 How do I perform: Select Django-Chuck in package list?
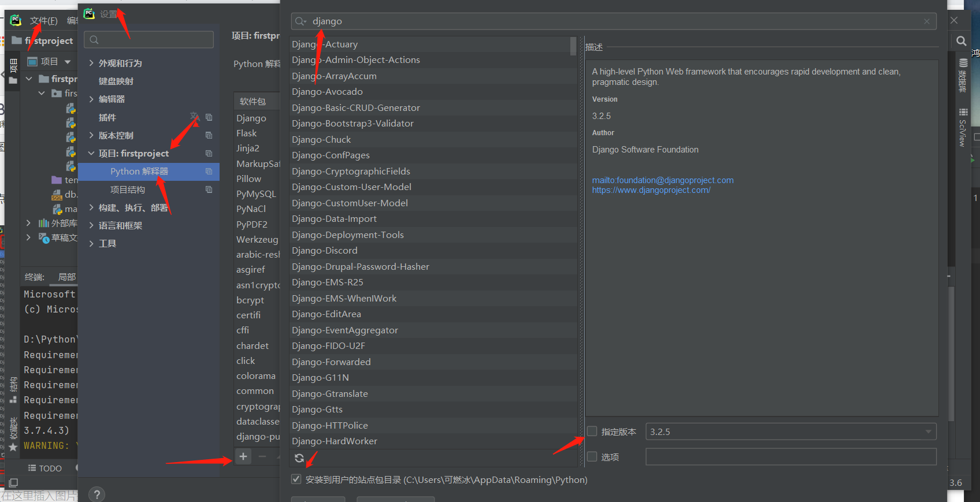(x=433, y=139)
